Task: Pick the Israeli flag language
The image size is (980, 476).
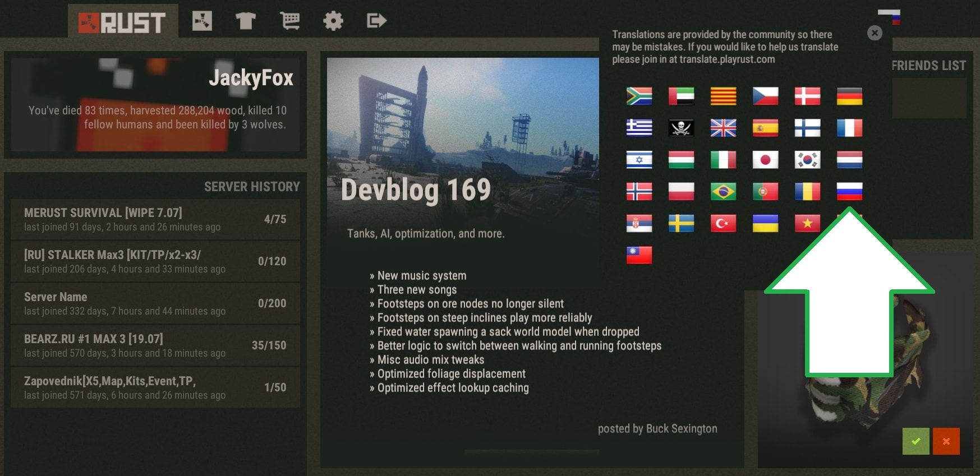Action: tap(639, 160)
